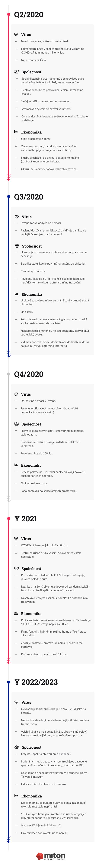Click the red miton cube logo icon
Screen dimensions: 102x868
pos(40,856)
